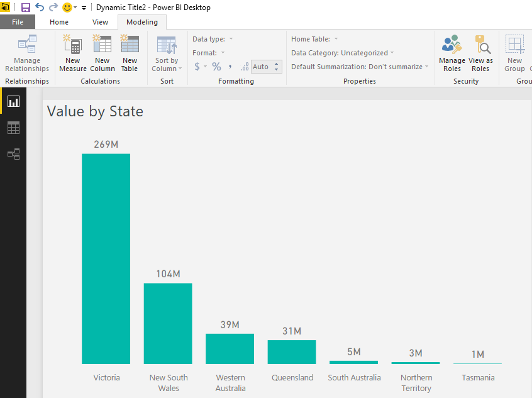
Task: Expand the smiley feedback dropdown arrow
Action: pyautogui.click(x=75, y=8)
